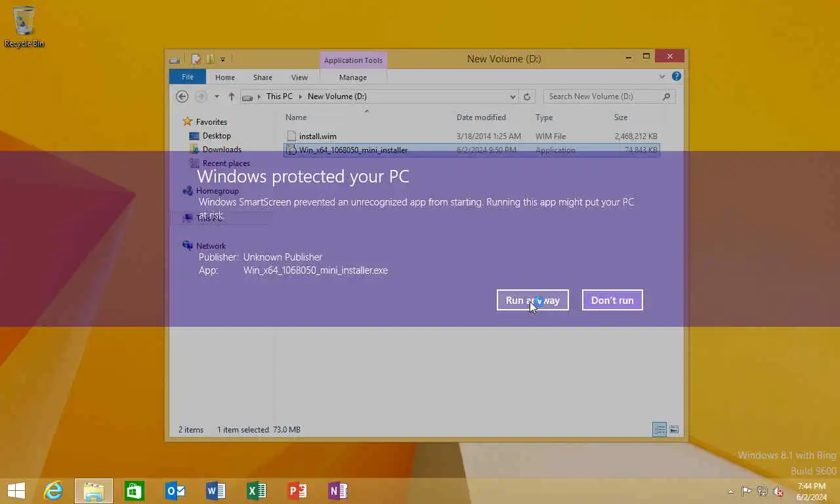Open the Start menu
Image resolution: width=840 pixels, height=504 pixels.
(16, 491)
